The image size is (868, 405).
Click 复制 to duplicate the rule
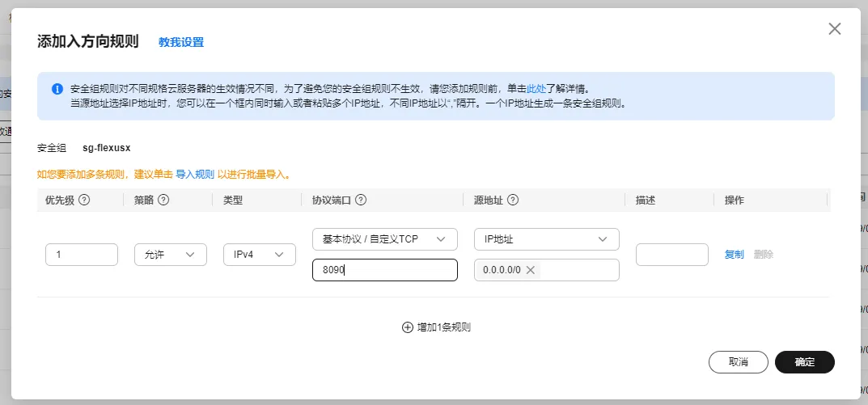(734, 255)
